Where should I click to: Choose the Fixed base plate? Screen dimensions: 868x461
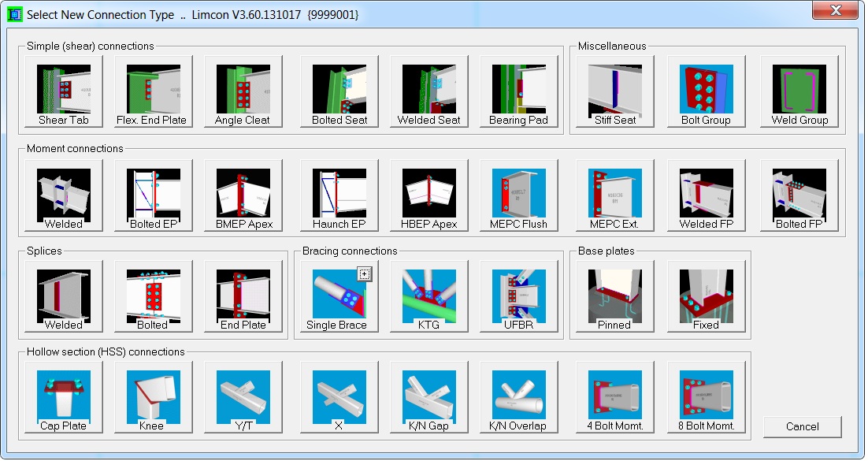point(706,296)
